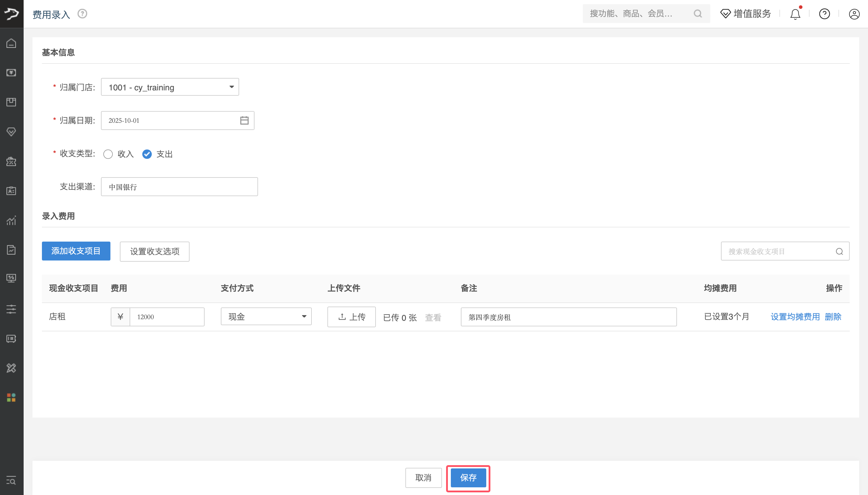Viewport: 868px width, 495px height.
Task: Click the 设置均摊费用 link
Action: point(794,317)
